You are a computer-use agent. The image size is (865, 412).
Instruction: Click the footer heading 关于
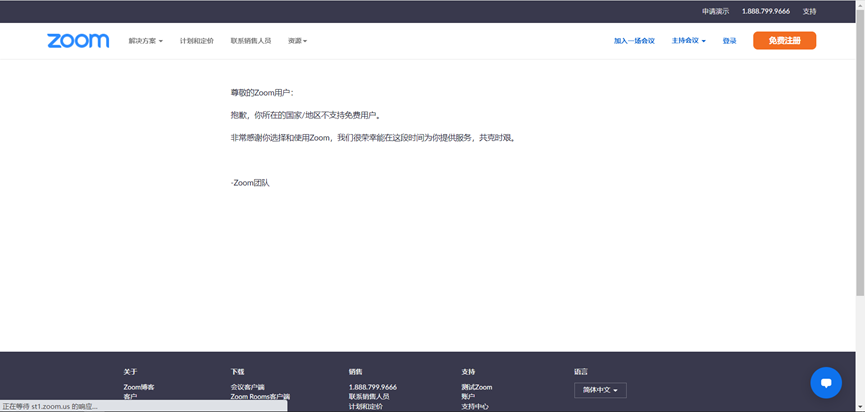click(130, 372)
